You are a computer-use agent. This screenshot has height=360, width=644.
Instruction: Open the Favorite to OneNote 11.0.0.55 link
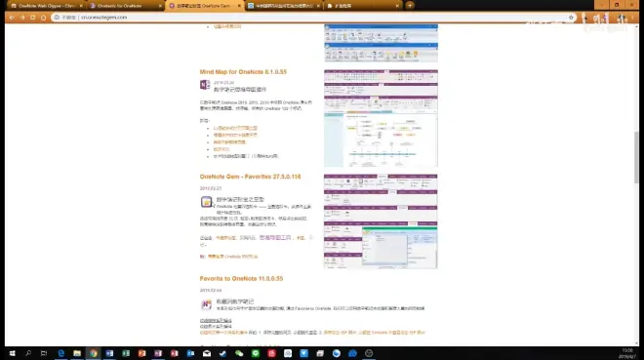coord(241,278)
